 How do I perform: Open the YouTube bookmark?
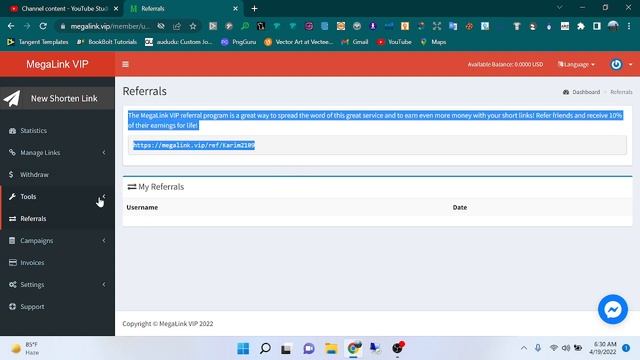[394, 42]
